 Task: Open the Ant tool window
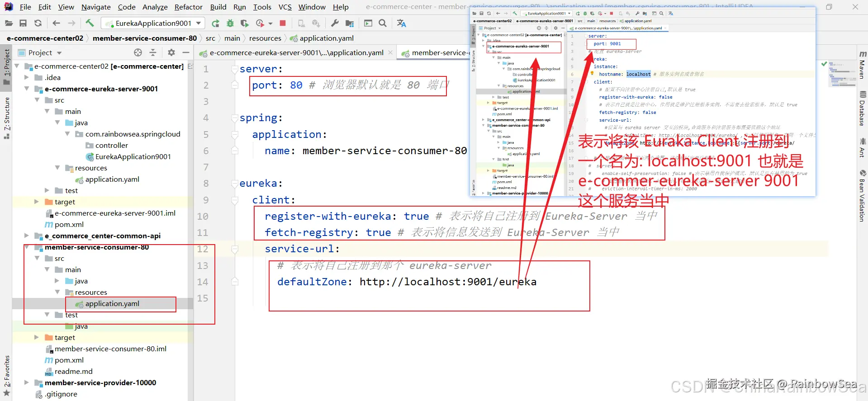click(x=863, y=148)
